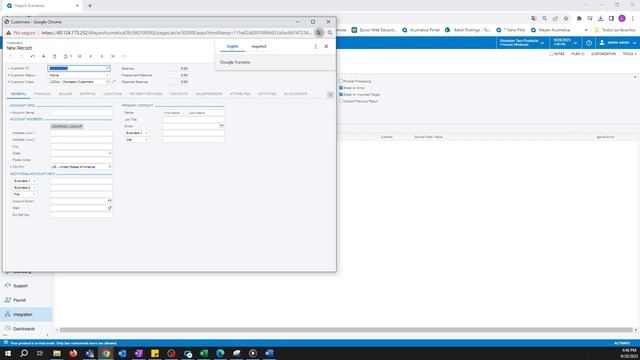Open Notes in Import Scenarios title bar
This screenshot has height=360, width=640.
click(x=557, y=54)
